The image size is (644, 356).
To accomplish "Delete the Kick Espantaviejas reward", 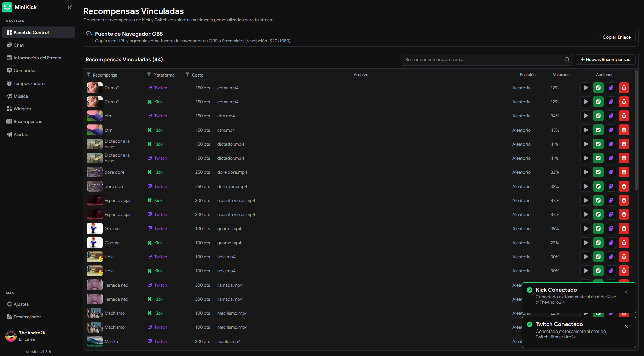I will 624,200.
